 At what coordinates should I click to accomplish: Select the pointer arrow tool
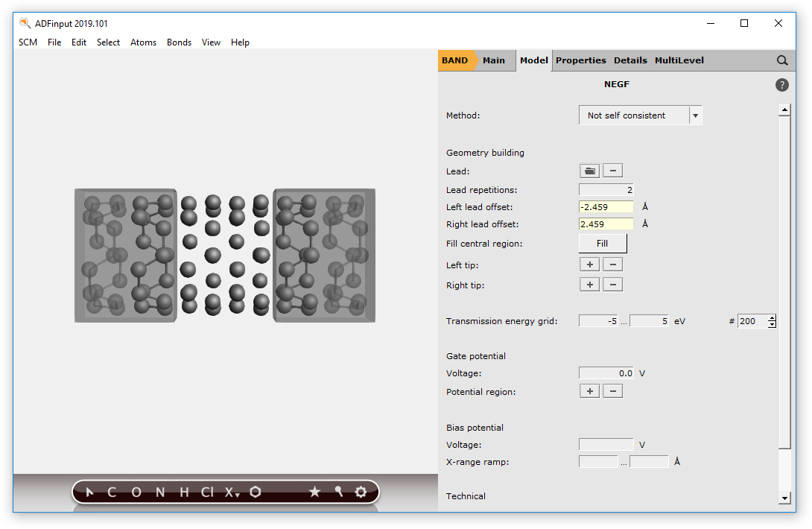click(x=90, y=492)
